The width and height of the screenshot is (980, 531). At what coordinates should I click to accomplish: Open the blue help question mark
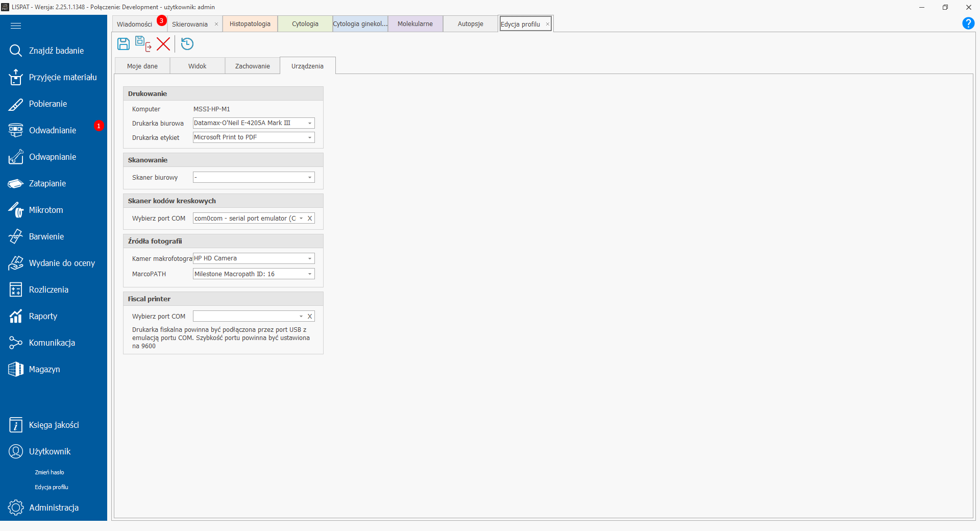click(968, 23)
